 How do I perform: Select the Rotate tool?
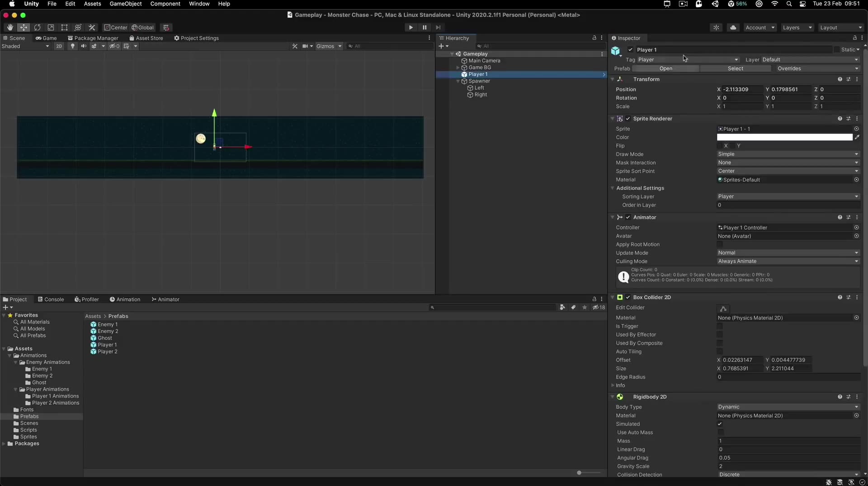click(38, 28)
